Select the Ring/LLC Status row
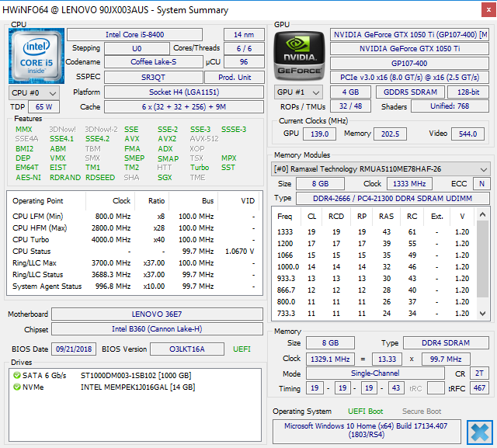 (134, 275)
